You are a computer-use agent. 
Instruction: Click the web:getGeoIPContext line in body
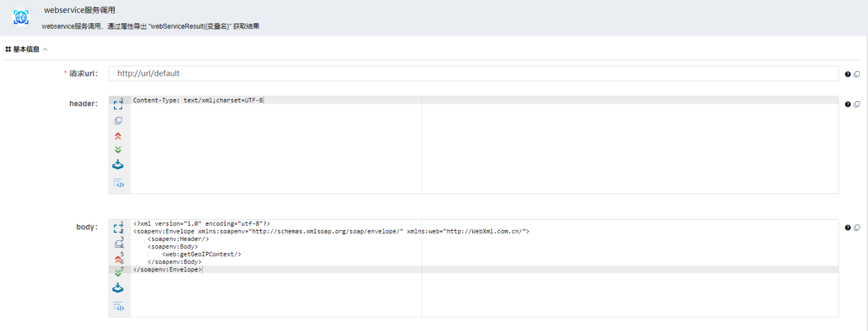[x=201, y=254]
